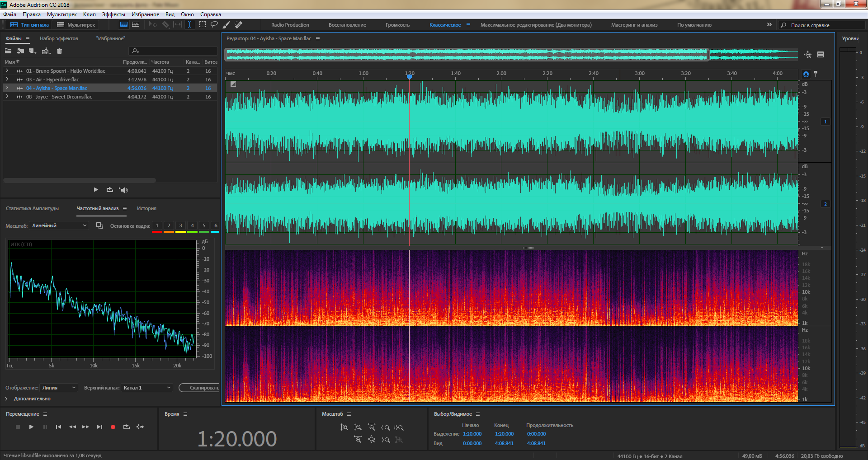The width and height of the screenshot is (868, 460).
Task: Toggle loop playback in transport panel
Action: pyautogui.click(x=126, y=427)
